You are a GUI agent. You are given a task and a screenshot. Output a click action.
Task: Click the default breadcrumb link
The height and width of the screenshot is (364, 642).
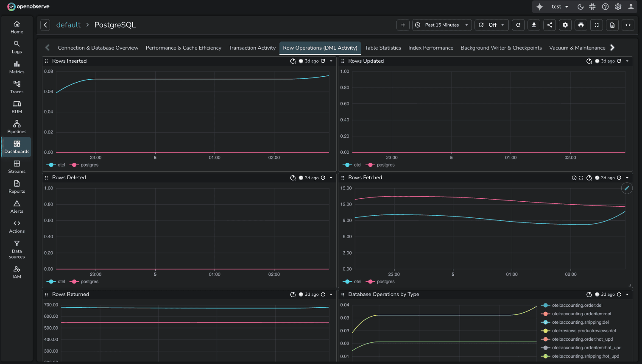click(x=68, y=25)
